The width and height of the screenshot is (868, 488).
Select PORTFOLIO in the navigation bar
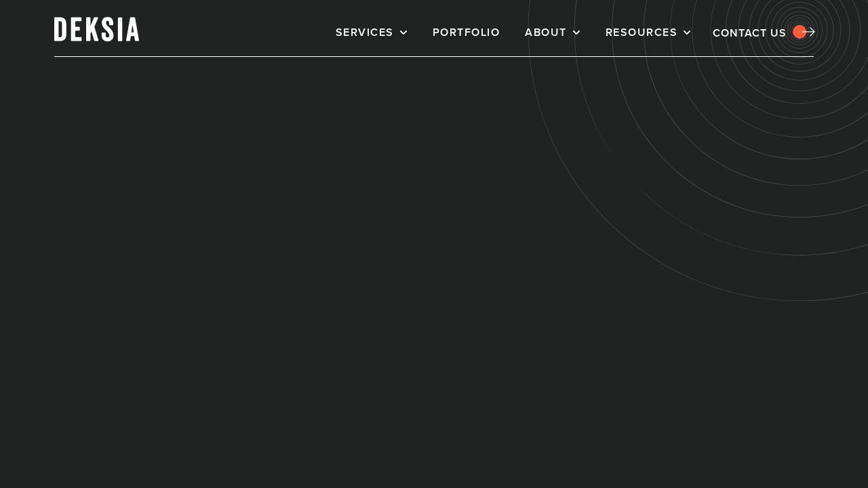(x=466, y=33)
